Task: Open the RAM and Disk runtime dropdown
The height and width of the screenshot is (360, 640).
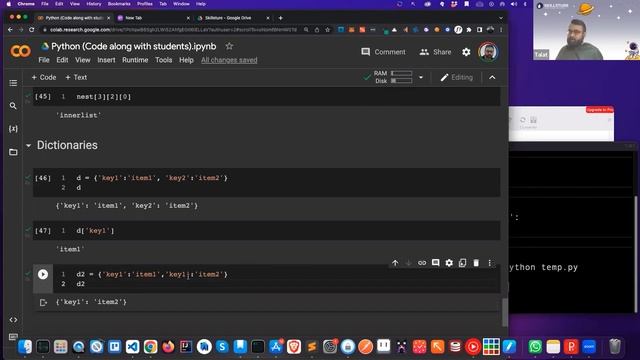Action: tap(421, 77)
